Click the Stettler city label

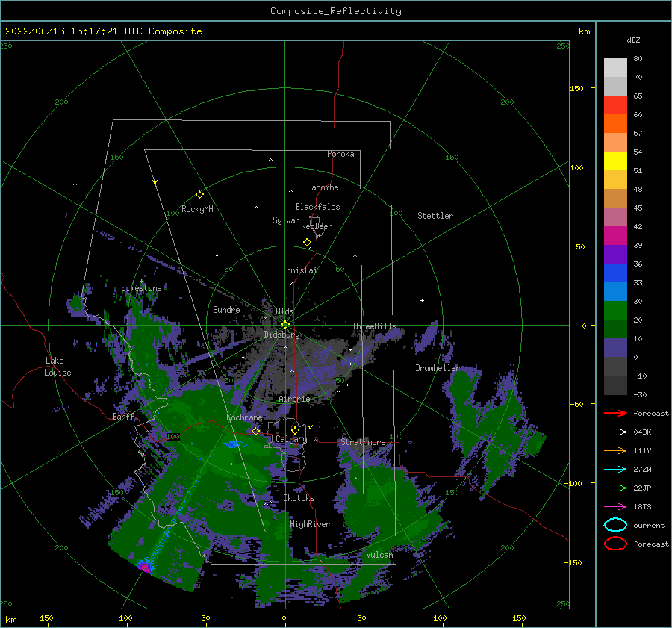pyautogui.click(x=435, y=216)
